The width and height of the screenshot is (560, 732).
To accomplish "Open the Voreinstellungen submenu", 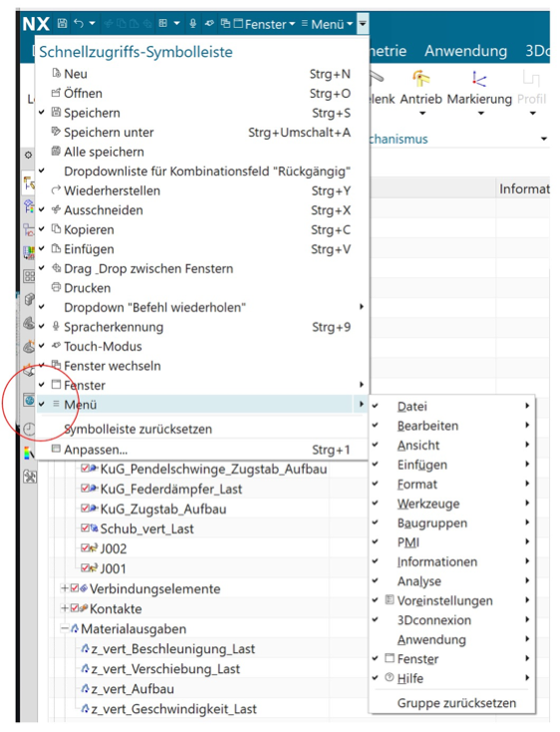I will (451, 600).
